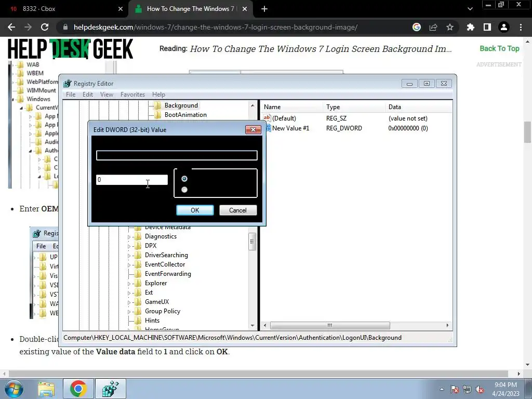Select the (Default) string value icon
This screenshot has height=399, width=532.
pos(267,118)
